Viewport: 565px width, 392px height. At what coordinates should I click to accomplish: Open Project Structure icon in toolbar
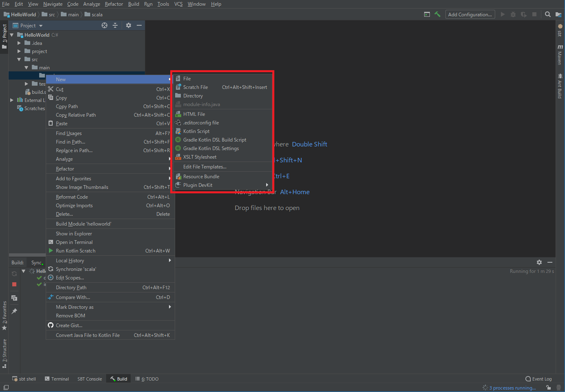[558, 14]
